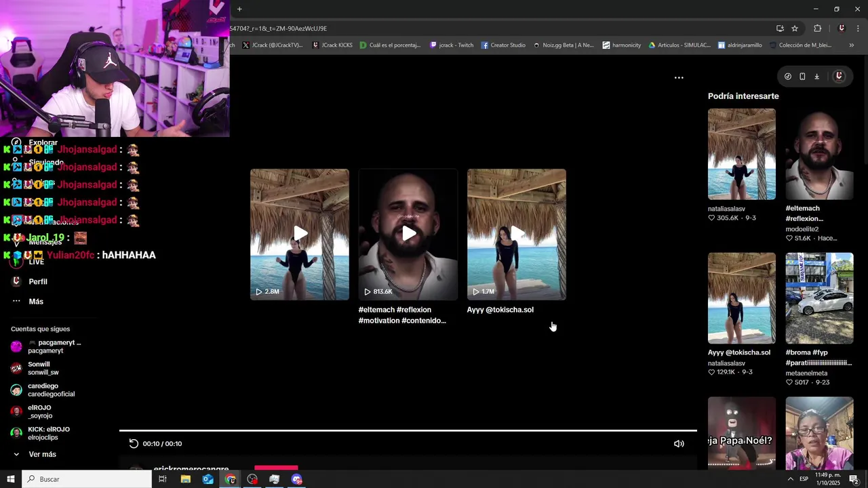The image size is (868, 488).
Task: Open the woman with glasses video thumbnail
Action: click(x=819, y=433)
